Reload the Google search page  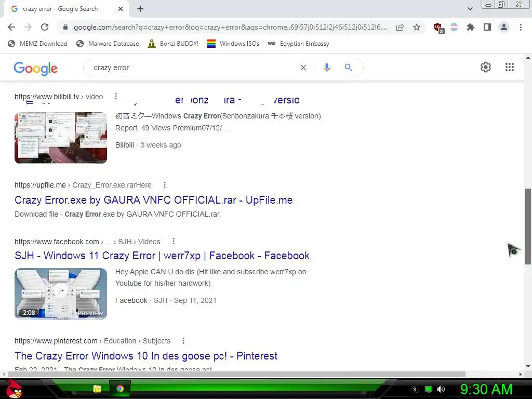pos(45,27)
